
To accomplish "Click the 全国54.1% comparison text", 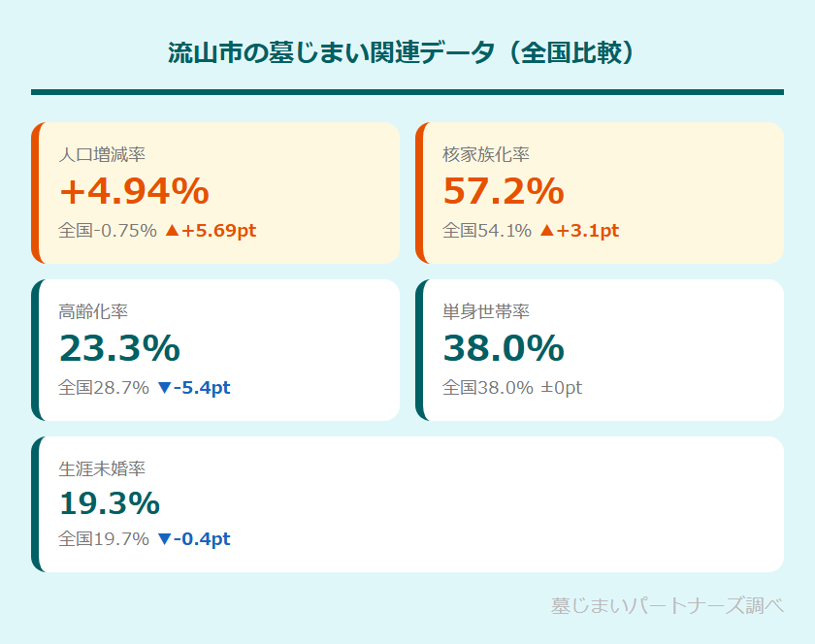I will pos(487,231).
